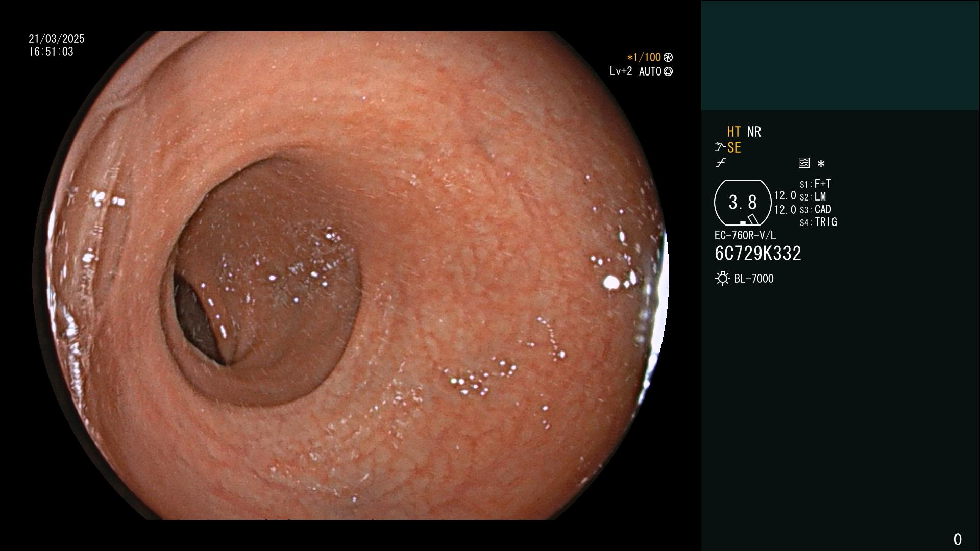Click the counter 0 at bottom right
Viewport: 980px width, 551px height.
(x=958, y=539)
